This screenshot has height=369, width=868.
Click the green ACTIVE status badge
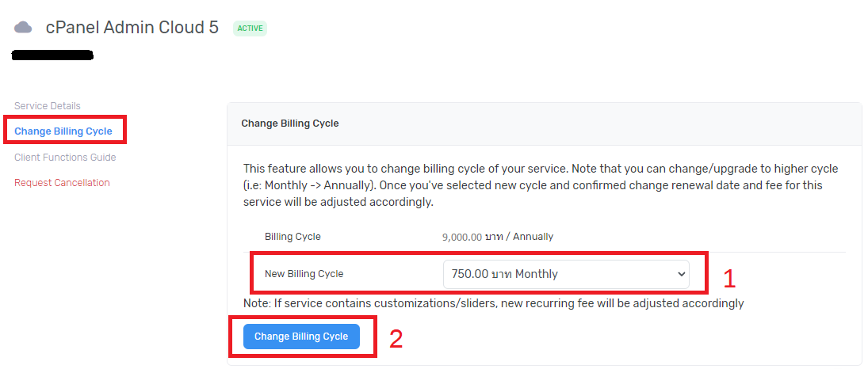pyautogui.click(x=250, y=29)
